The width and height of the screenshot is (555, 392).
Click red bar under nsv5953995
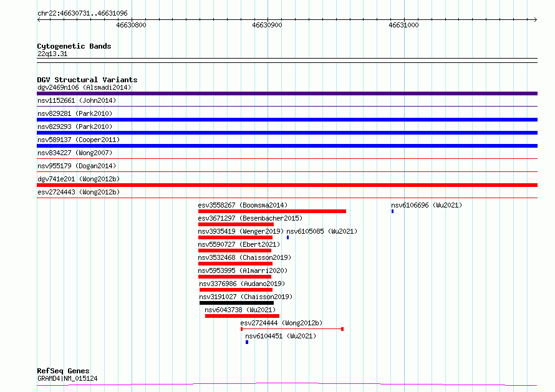click(234, 277)
